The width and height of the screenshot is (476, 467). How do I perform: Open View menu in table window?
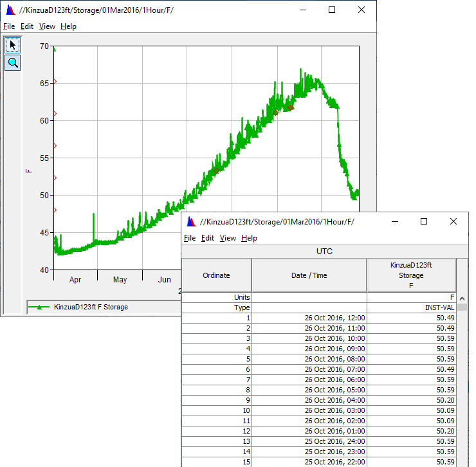(228, 238)
